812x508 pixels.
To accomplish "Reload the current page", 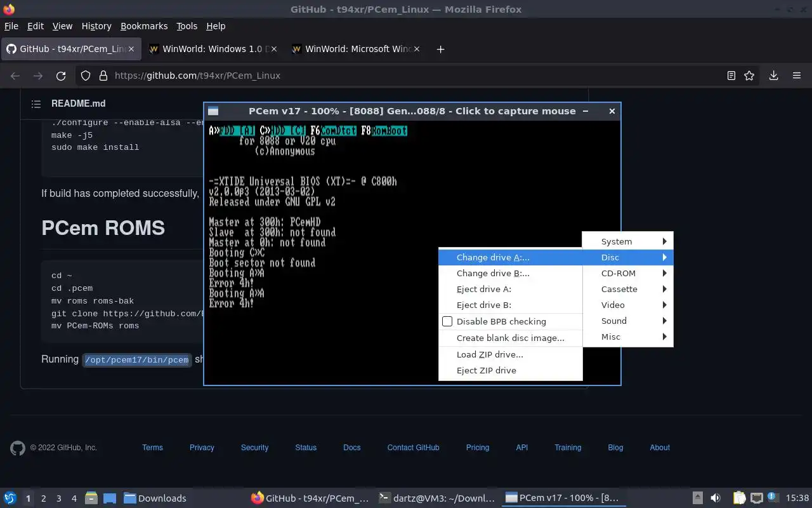I will [x=61, y=76].
